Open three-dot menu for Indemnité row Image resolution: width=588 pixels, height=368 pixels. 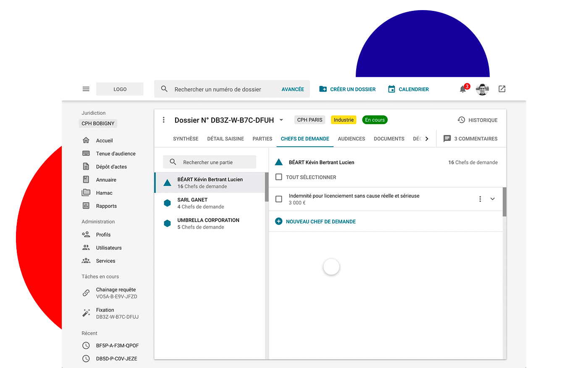click(480, 199)
